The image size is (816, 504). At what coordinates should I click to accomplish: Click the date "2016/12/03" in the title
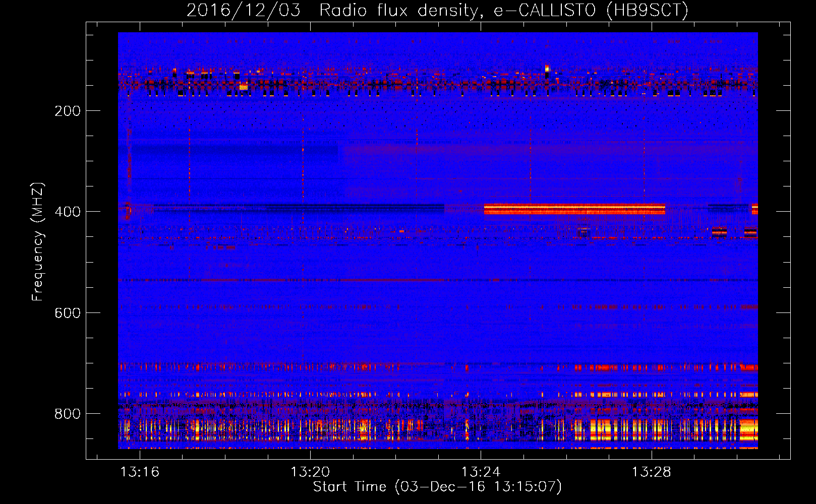tap(244, 10)
